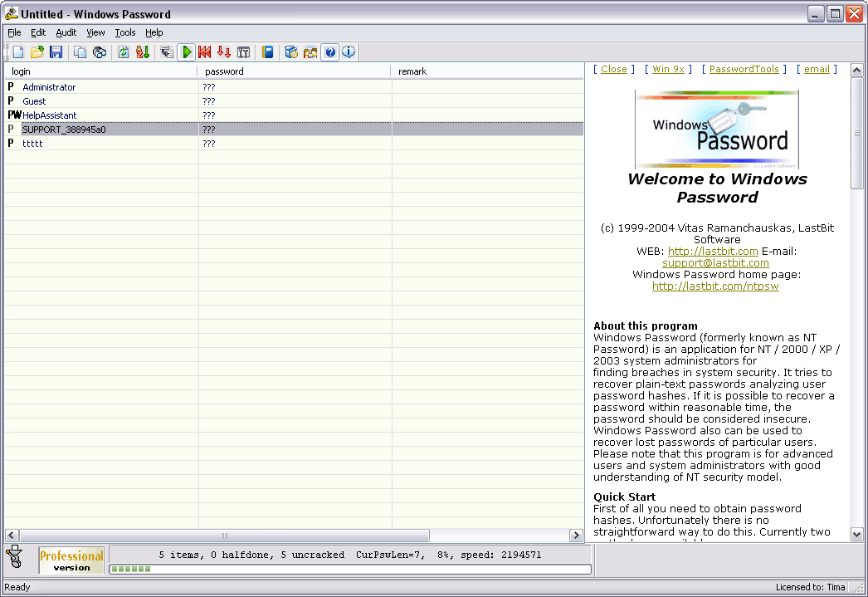Open help via the question mark icon
Screen dimensions: 868x597
coord(329,51)
